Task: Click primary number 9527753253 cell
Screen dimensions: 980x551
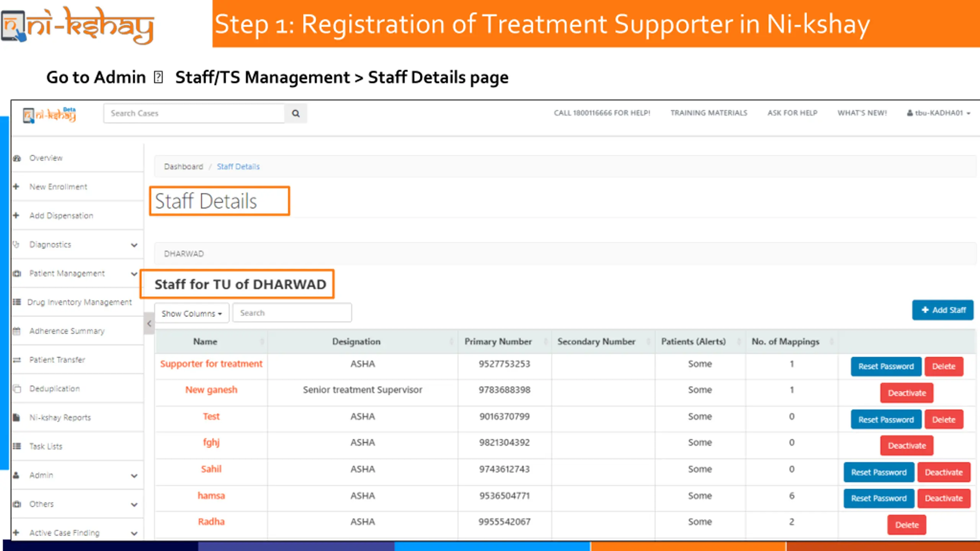Action: pyautogui.click(x=504, y=364)
